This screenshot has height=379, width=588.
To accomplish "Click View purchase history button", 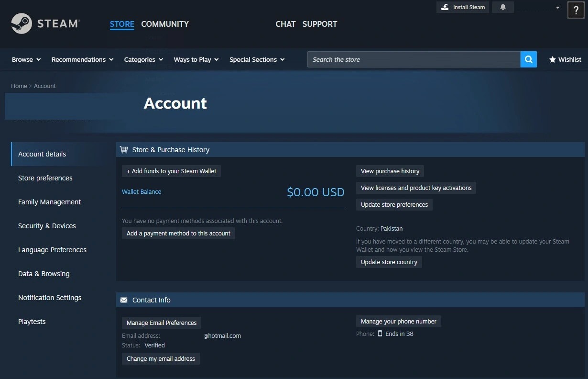I will [390, 171].
